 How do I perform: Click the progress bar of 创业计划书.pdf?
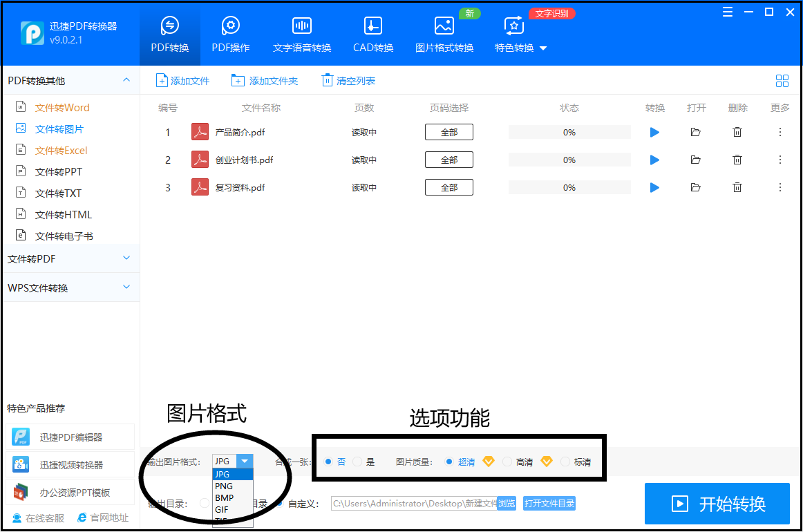pos(569,160)
